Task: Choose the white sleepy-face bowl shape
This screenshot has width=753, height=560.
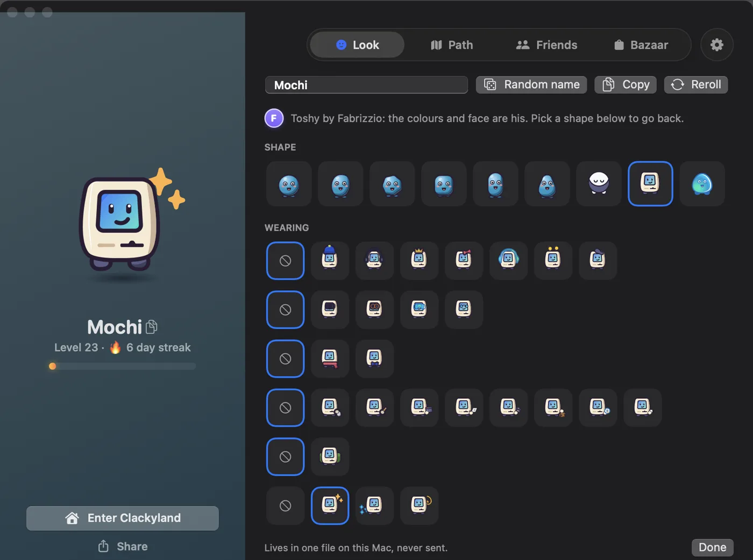Action: pos(599,184)
